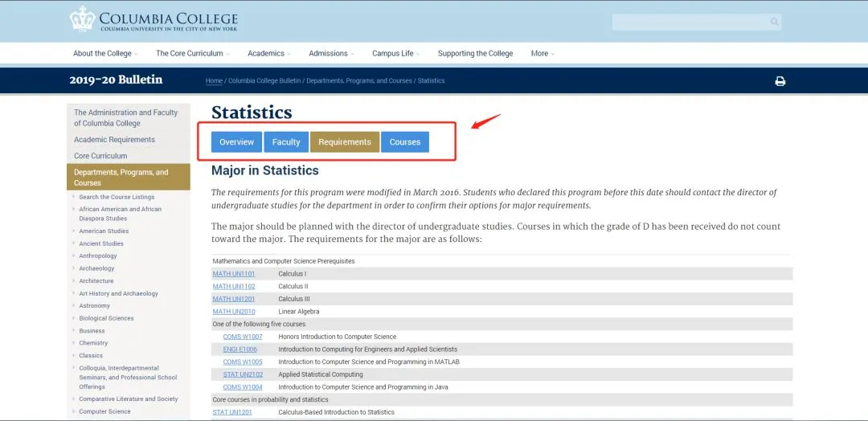Select Core Curriculum in left sidebar

tap(100, 156)
